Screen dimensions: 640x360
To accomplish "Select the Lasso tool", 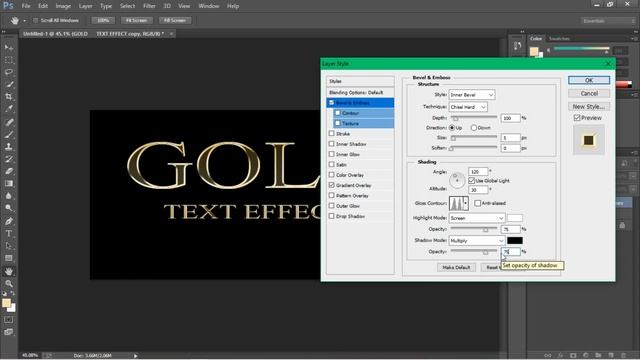I will [x=9, y=72].
